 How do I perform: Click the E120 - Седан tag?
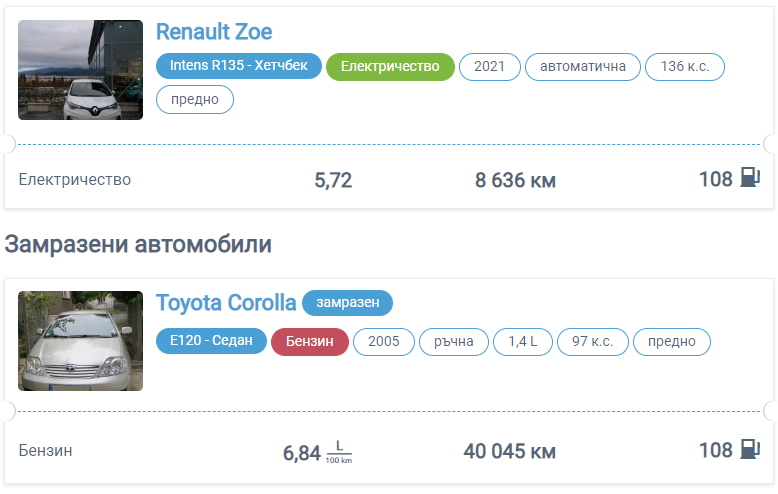[211, 341]
